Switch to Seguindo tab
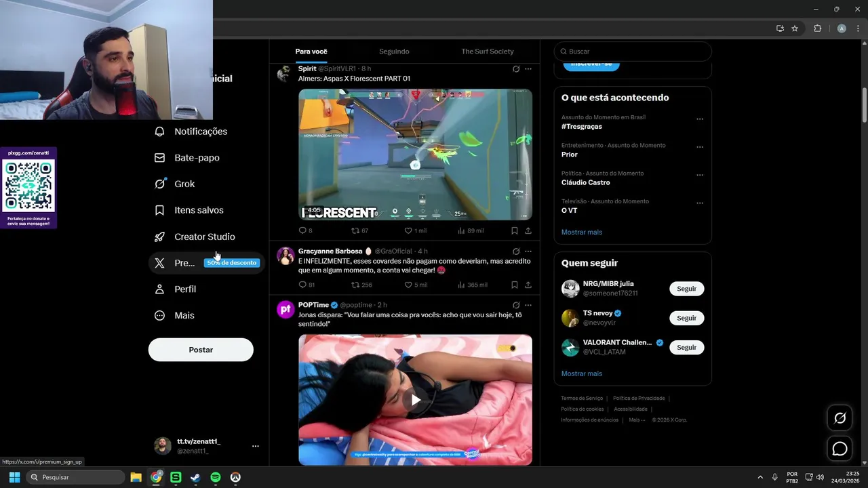 tap(394, 52)
